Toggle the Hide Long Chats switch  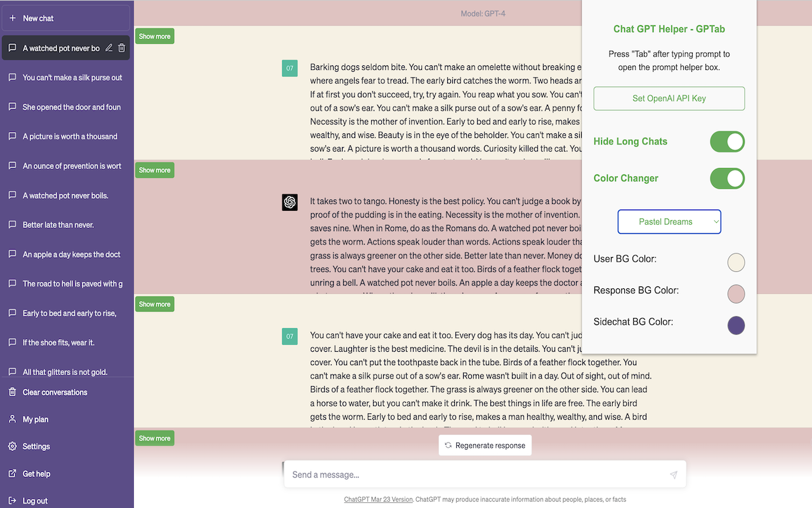coord(727,142)
